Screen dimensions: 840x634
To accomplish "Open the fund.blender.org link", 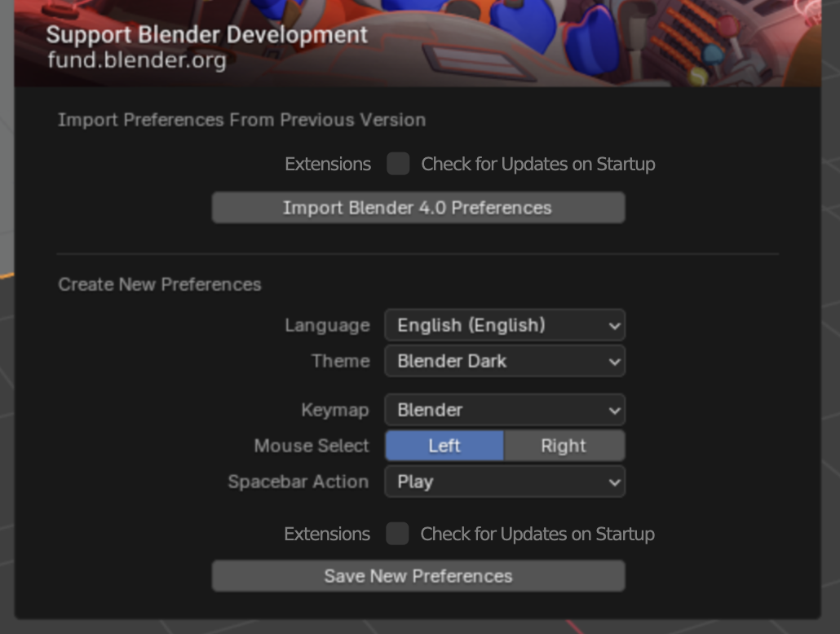I will 137,59.
